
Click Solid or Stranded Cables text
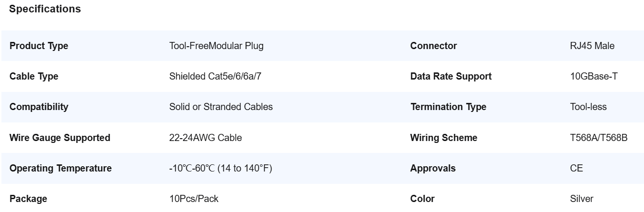(x=221, y=107)
